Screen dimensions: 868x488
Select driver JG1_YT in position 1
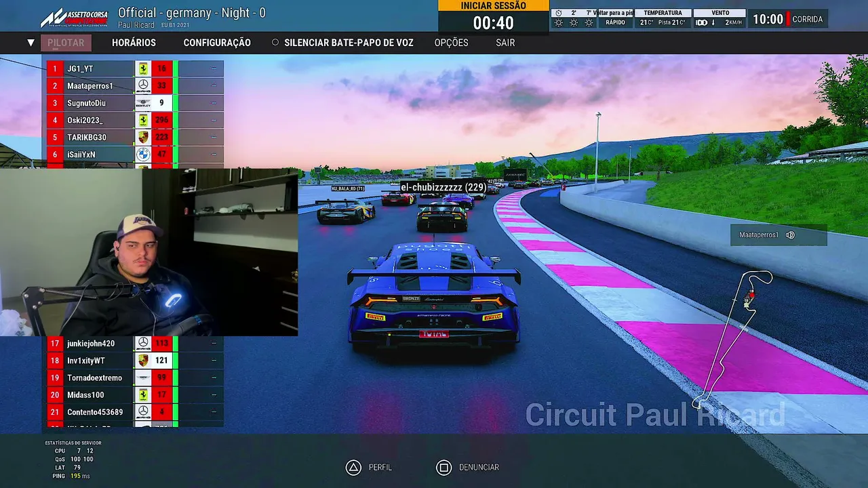coord(135,68)
